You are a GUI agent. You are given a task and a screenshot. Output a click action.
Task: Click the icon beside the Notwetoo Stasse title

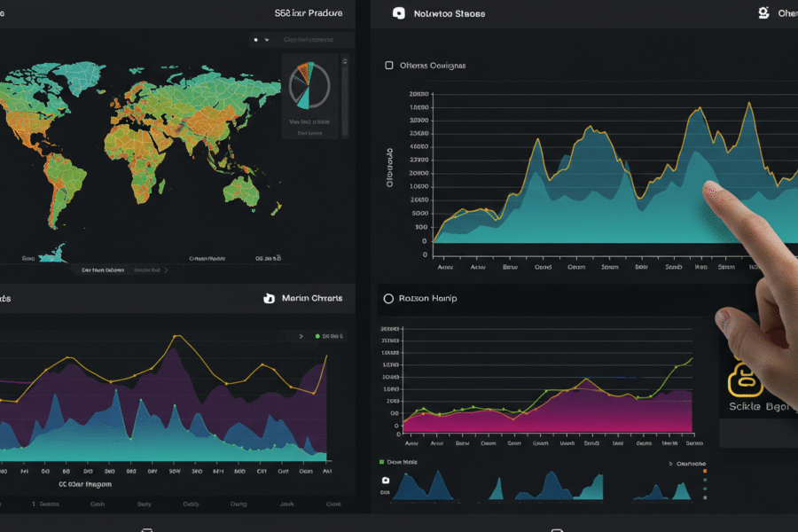[x=398, y=13]
